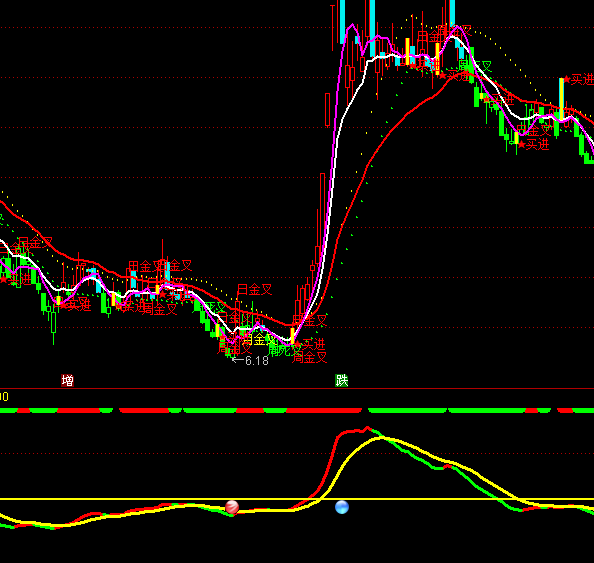Click the '★买进' signal under the green candles at right

(x=533, y=144)
